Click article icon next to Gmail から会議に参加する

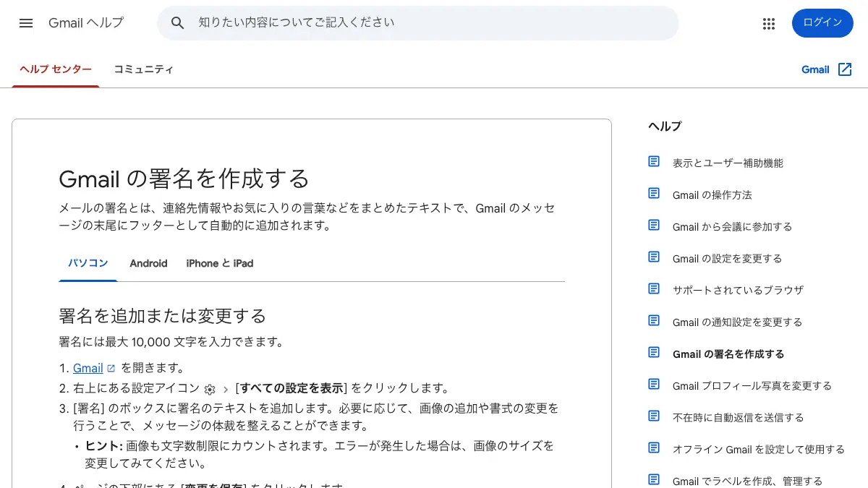coord(654,226)
